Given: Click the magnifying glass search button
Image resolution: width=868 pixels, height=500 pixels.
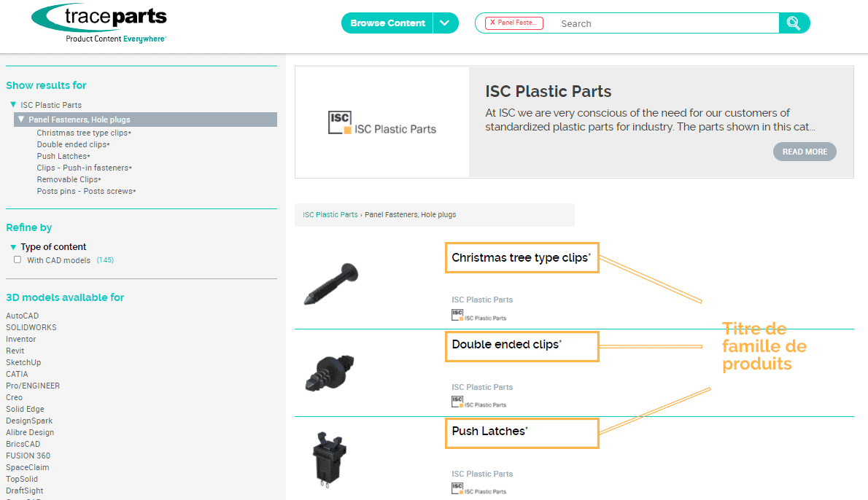Looking at the screenshot, I should 794,23.
